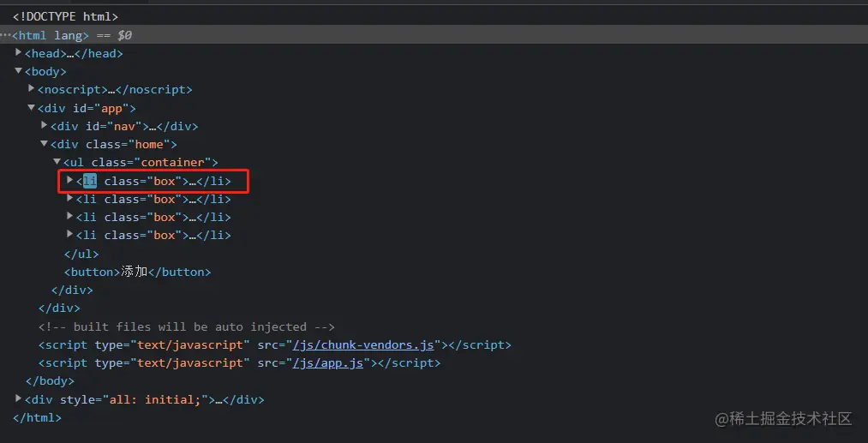Click the ellipsis inside the head element
The width and height of the screenshot is (868, 443).
coord(70,54)
